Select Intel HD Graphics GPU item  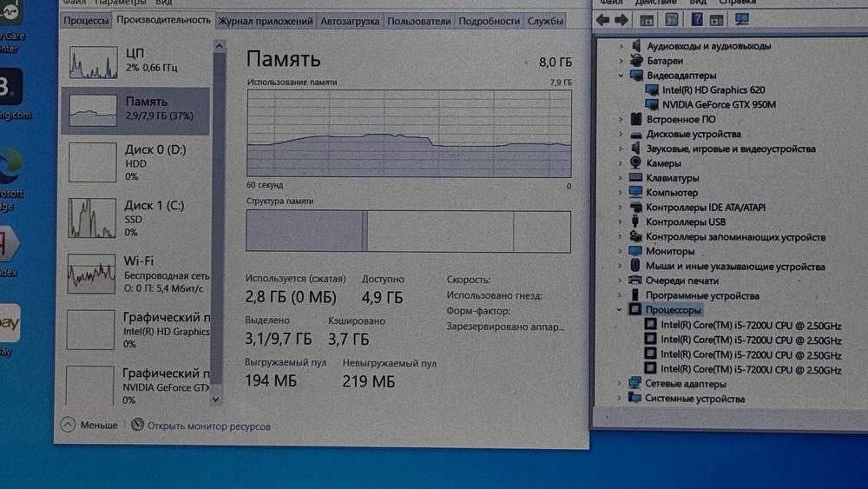[135, 331]
